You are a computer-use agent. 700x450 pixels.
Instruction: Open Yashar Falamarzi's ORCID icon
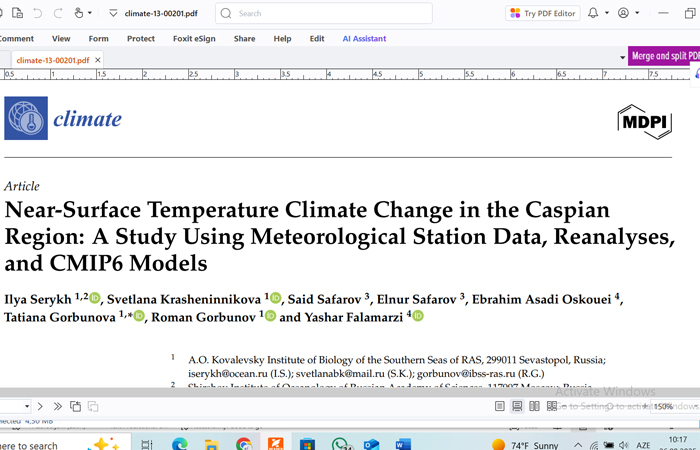click(418, 316)
